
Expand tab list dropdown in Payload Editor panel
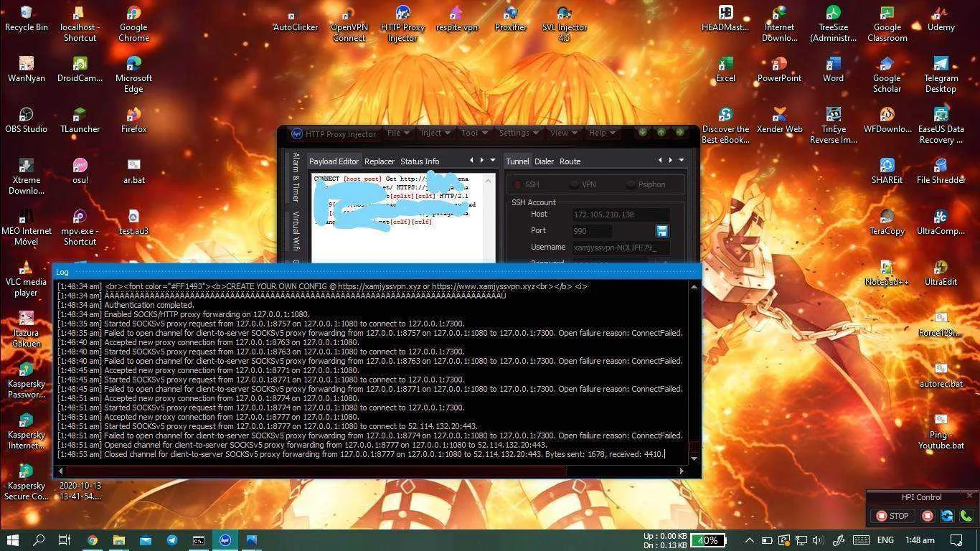(492, 160)
